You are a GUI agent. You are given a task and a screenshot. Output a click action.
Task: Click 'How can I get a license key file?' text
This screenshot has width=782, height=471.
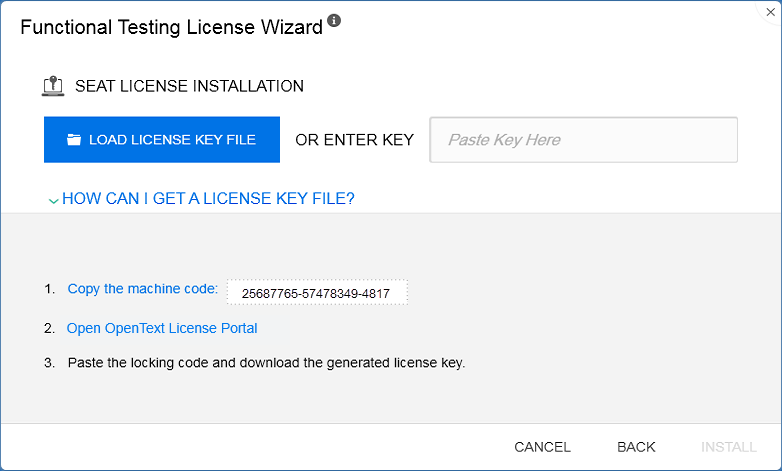[x=208, y=199]
